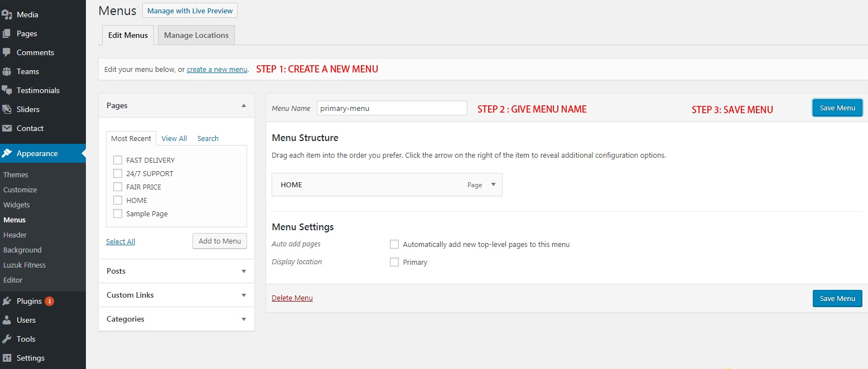
Task: Check Primary display location
Action: point(394,262)
